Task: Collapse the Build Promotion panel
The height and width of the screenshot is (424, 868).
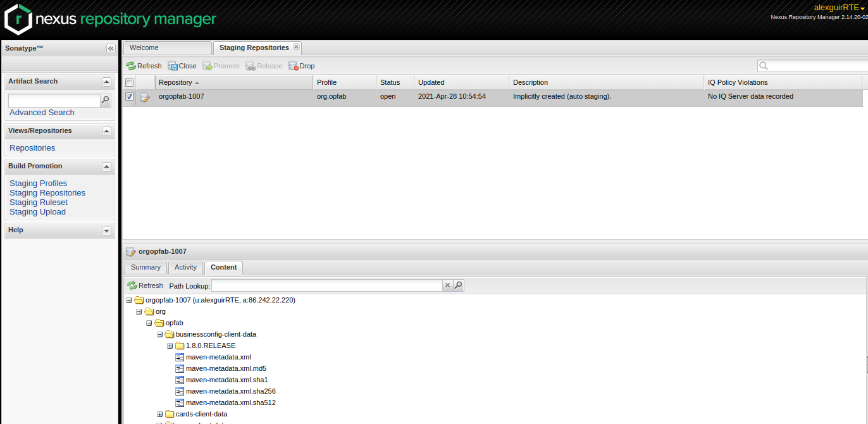Action: pyautogui.click(x=106, y=166)
